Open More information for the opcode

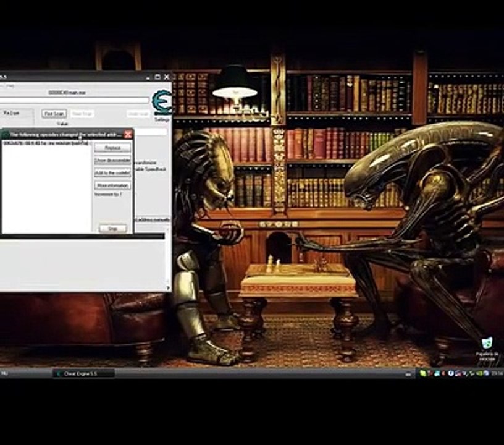coord(112,185)
